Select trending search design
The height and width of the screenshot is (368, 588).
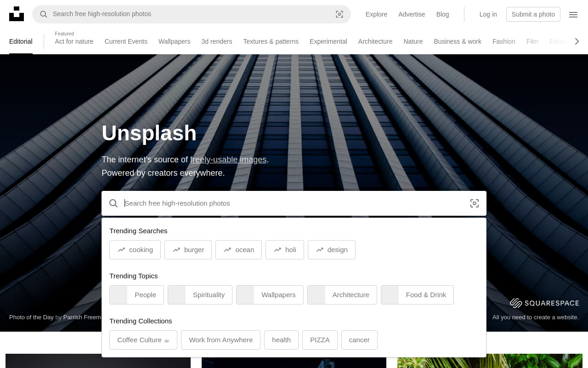point(332,250)
